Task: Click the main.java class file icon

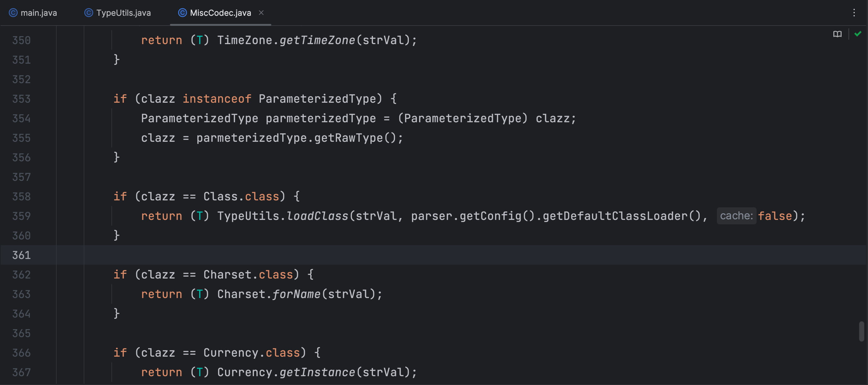Action: coord(13,13)
